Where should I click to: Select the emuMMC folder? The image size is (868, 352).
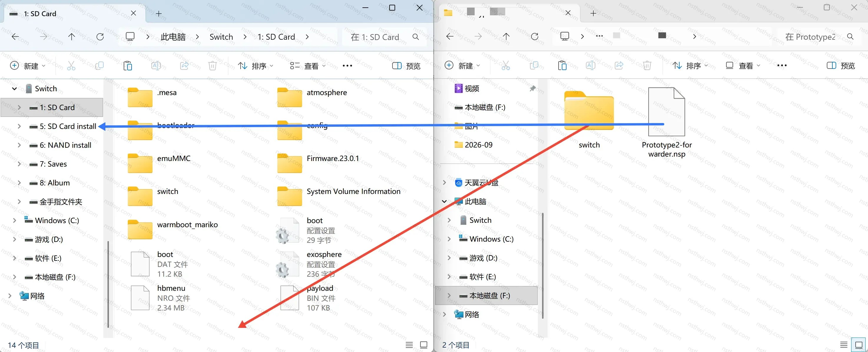tap(159, 163)
